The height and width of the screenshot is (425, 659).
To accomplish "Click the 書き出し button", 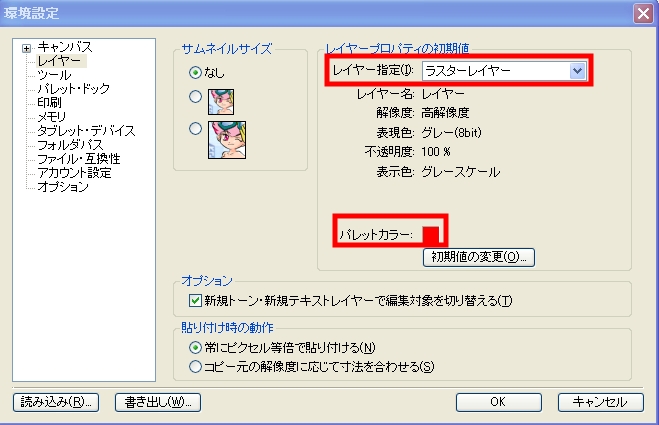I will [x=158, y=402].
